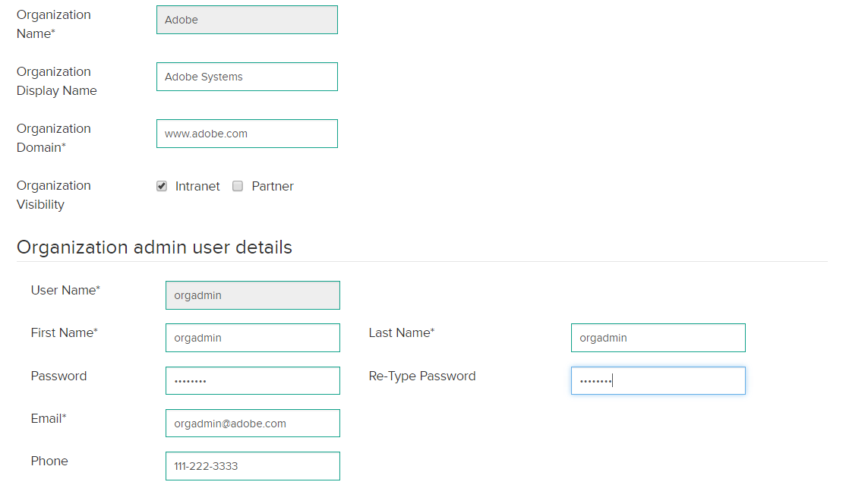Uncheck the Intranet visibility checkbox
This screenshot has width=846, height=504.
click(x=162, y=186)
